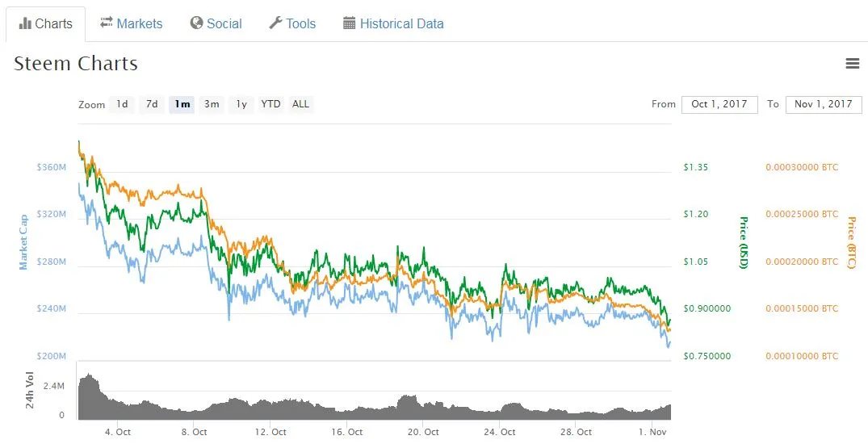The image size is (868, 444).
Task: Show ALL time zoom range
Action: (300, 104)
